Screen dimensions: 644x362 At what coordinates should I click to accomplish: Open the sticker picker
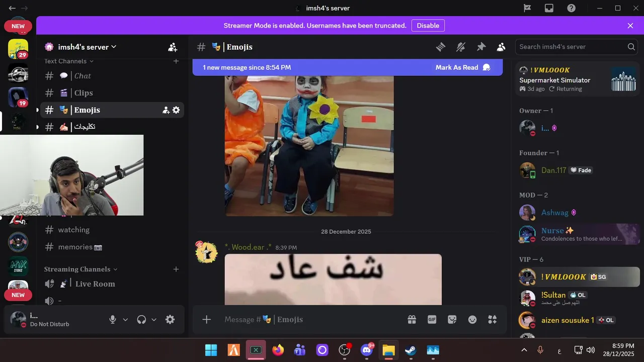tap(452, 319)
